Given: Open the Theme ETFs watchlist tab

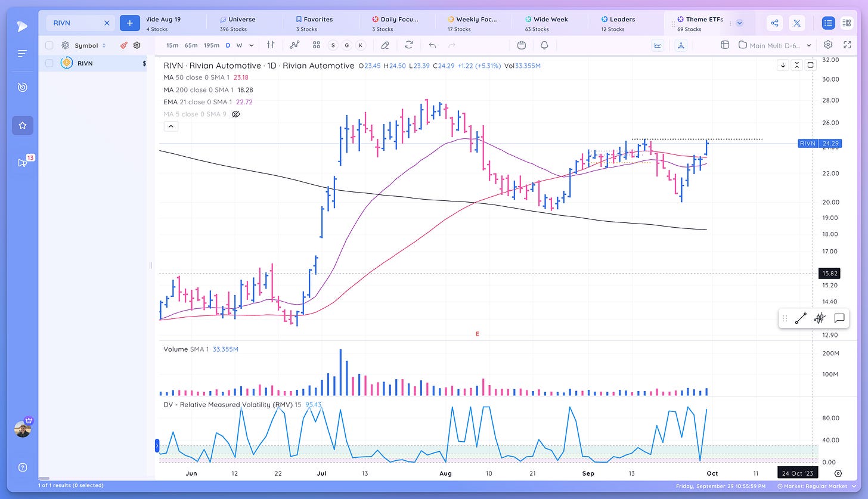Looking at the screenshot, I should [700, 23].
